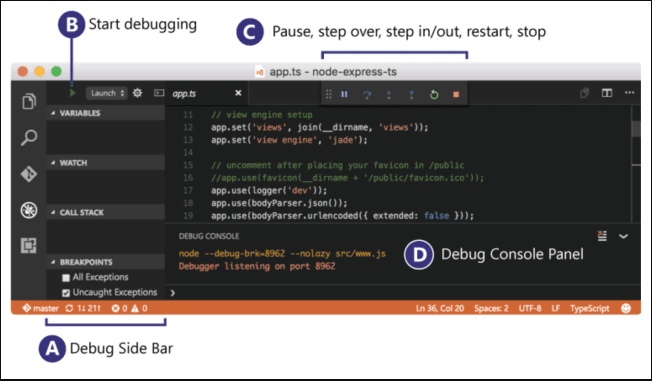Viewport: 652px width, 381px height.
Task: Collapse the debug console panel chevron
Action: [x=623, y=236]
